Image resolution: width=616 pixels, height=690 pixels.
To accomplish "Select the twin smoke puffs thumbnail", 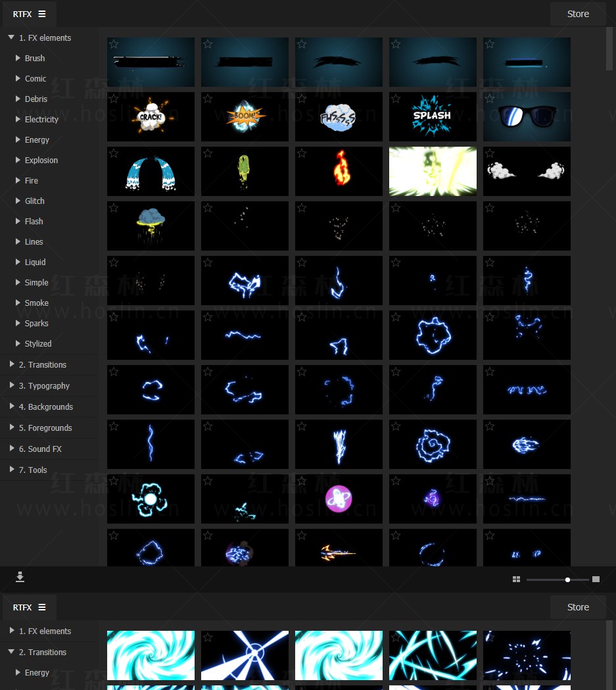I will (527, 171).
